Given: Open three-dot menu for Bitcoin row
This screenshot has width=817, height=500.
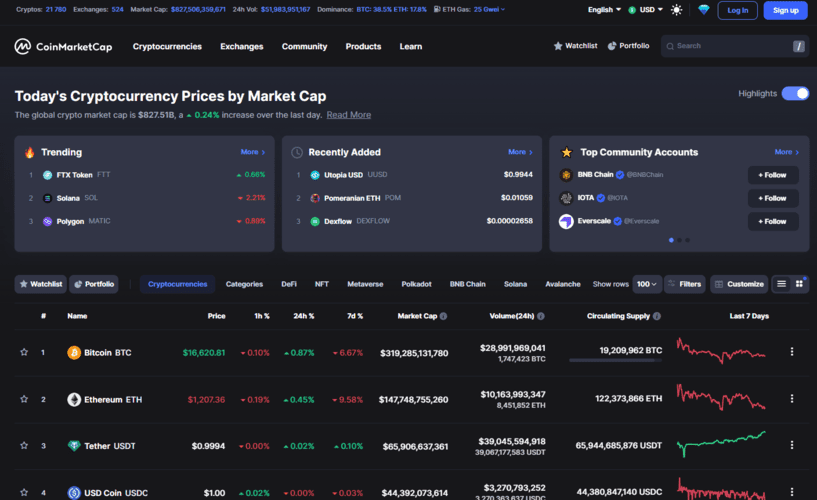Looking at the screenshot, I should (x=791, y=352).
